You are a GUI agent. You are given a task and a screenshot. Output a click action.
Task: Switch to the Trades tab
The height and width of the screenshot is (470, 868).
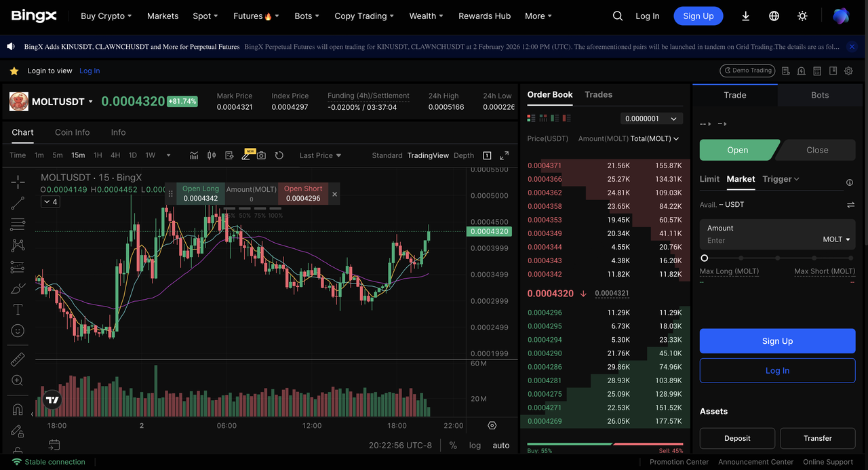point(598,95)
